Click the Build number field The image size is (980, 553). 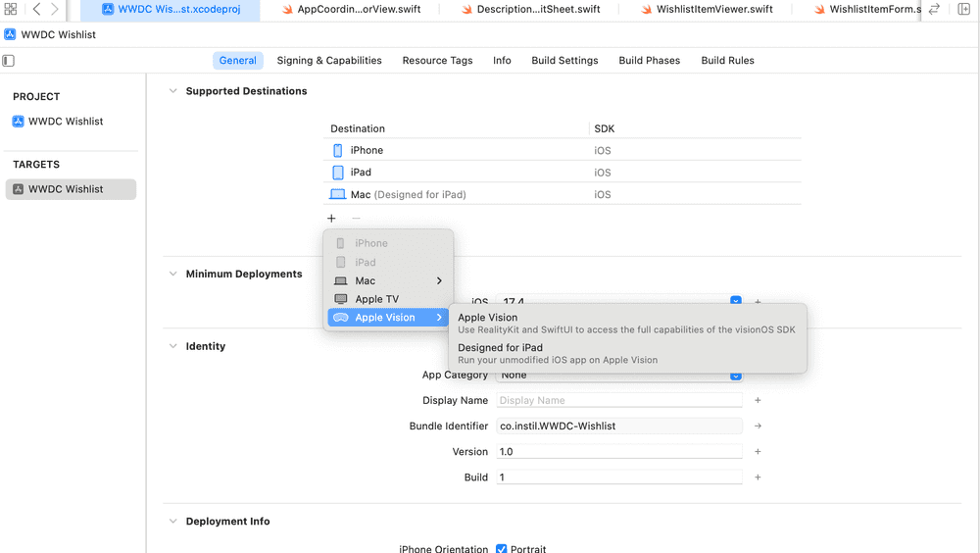(x=619, y=478)
